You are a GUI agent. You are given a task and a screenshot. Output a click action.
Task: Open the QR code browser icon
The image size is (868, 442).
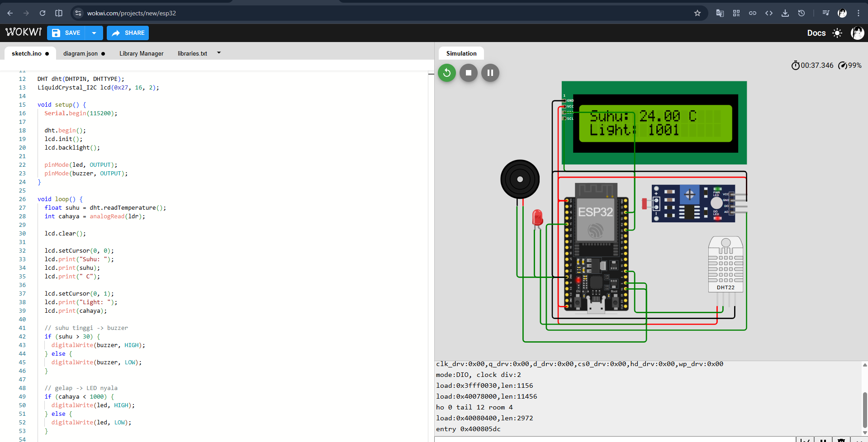tap(736, 13)
